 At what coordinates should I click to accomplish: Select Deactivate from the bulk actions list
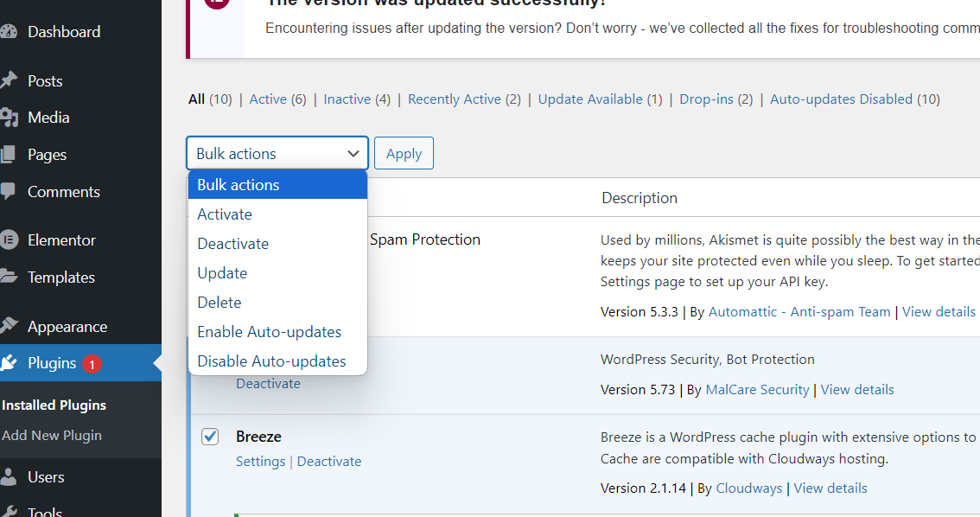(x=232, y=244)
